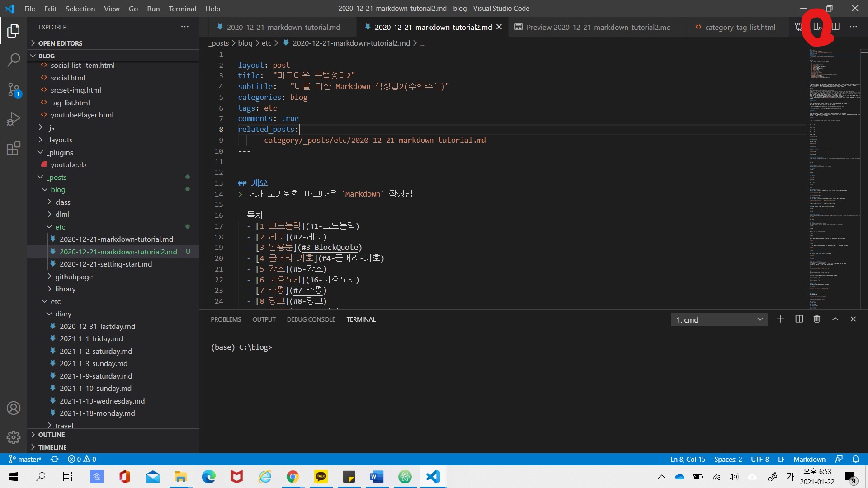Open the Accounts menu icon
Image resolution: width=868 pixels, height=488 pixels.
coord(14,408)
